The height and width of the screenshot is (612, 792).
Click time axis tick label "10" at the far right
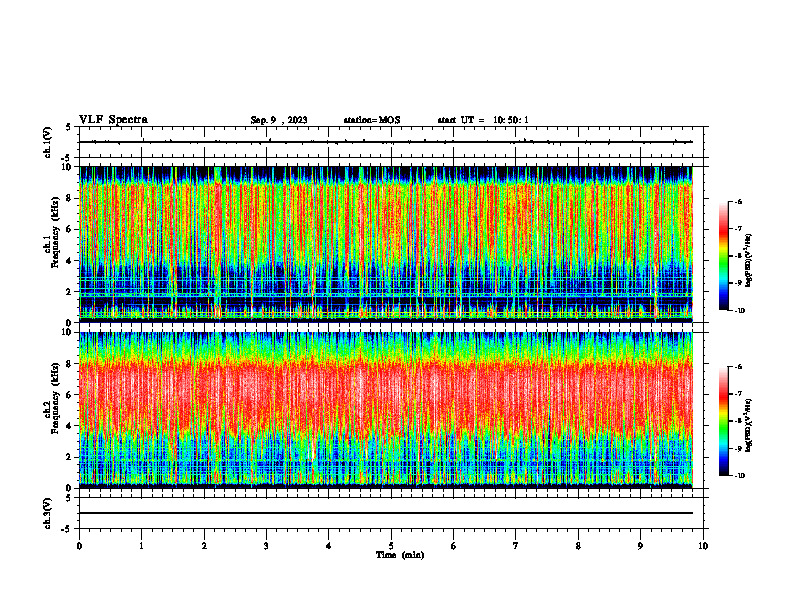(x=703, y=546)
